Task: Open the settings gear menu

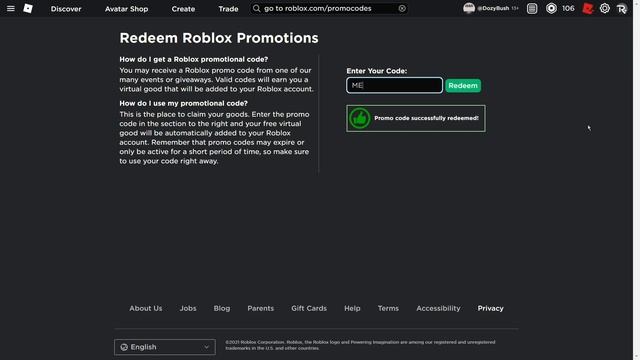Action: pos(604,8)
